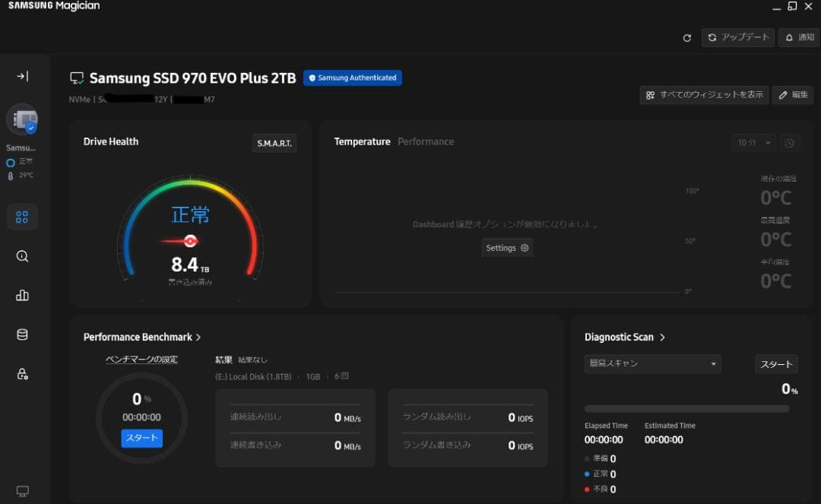Open the 10分 time range dropdown
Viewport: 821px width, 504px height.
753,143
